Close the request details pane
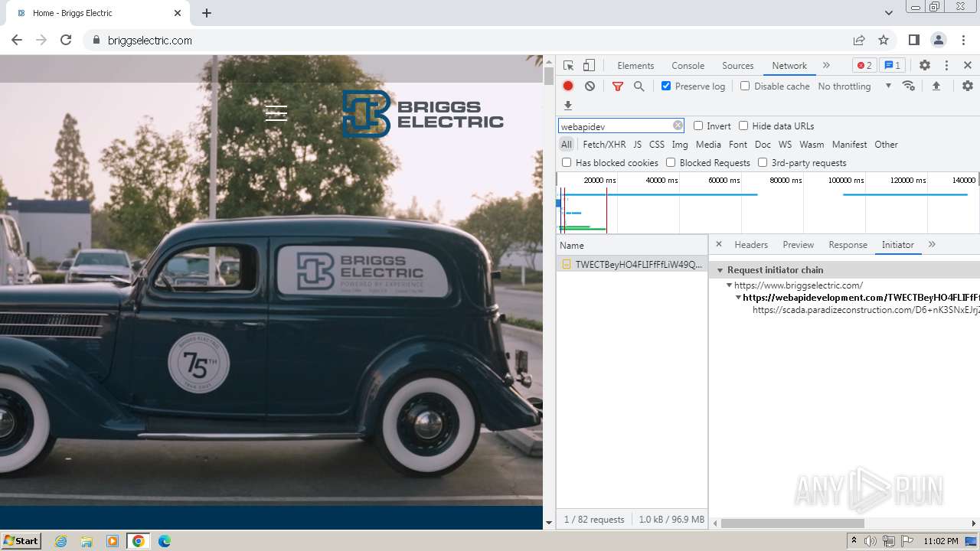This screenshot has width=980, height=551. point(719,244)
